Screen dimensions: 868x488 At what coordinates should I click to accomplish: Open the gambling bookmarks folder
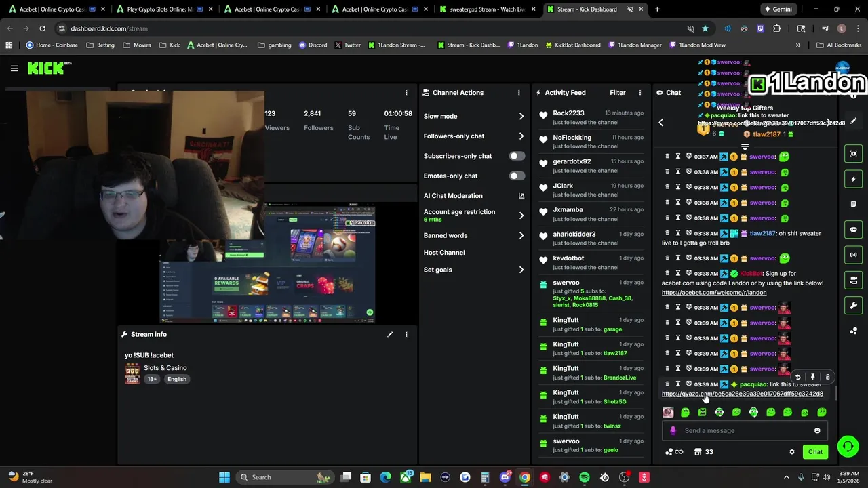point(274,45)
